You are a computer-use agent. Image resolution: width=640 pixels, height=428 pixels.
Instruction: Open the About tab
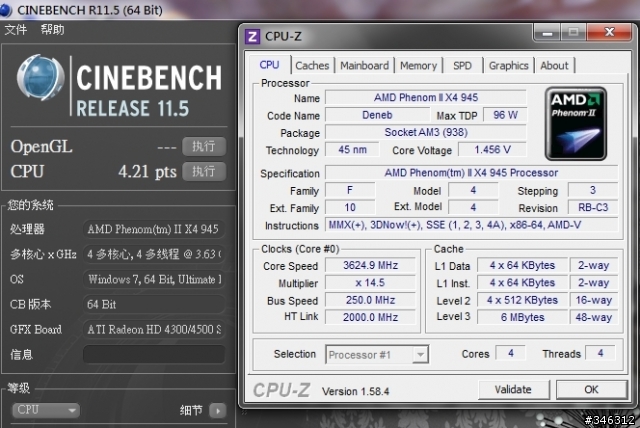click(x=554, y=66)
